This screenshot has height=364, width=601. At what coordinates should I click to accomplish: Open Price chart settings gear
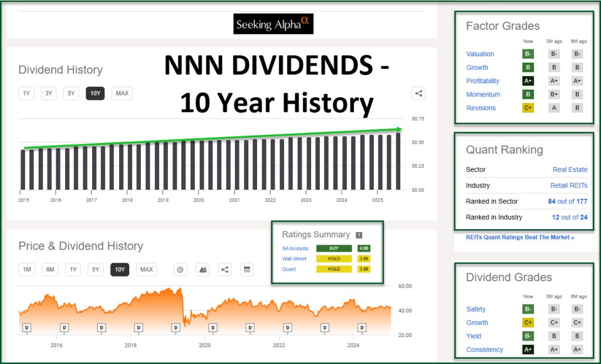coord(180,270)
